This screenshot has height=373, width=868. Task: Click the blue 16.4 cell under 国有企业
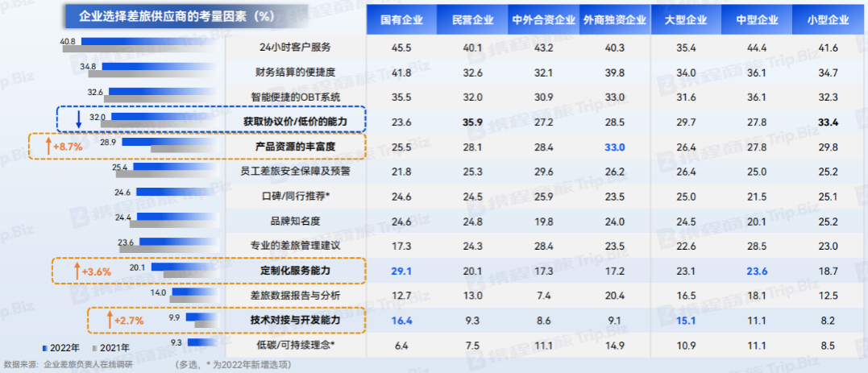[401, 320]
